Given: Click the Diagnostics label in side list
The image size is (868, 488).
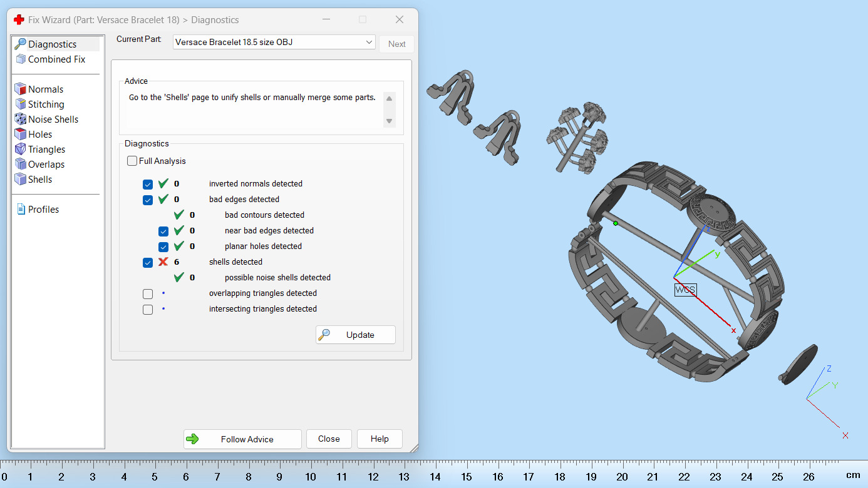Looking at the screenshot, I should point(52,44).
